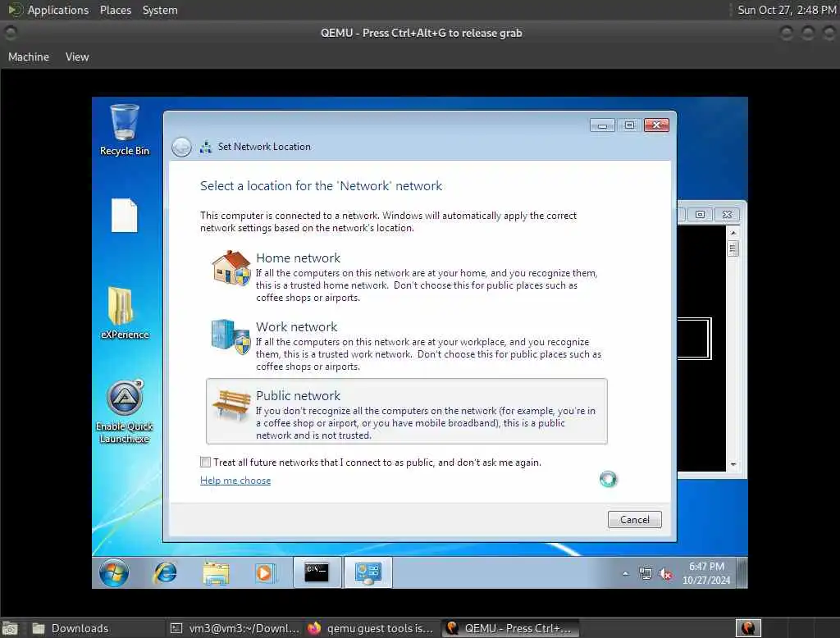Screen dimensions: 840x638
Task: Check 'Treat all future networks as public' box
Action: (x=205, y=462)
